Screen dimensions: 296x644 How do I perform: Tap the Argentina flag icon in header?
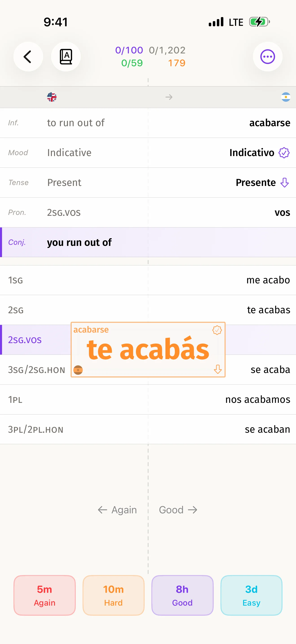pos(285,97)
